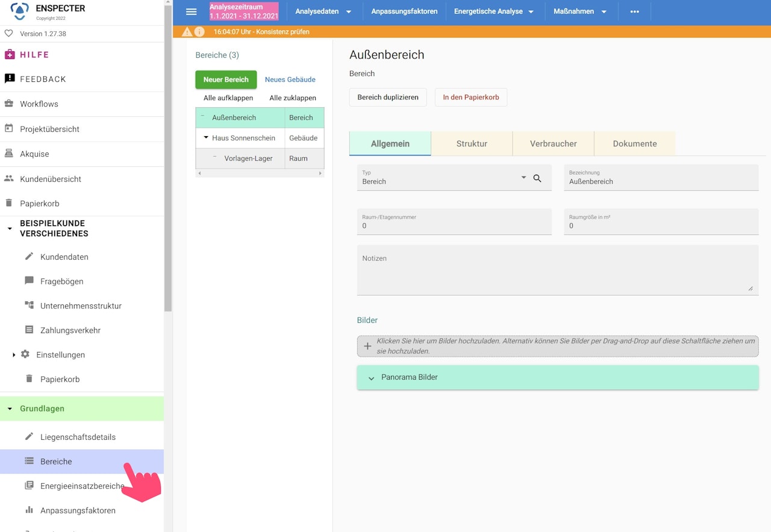This screenshot has width=771, height=532.
Task: Expand the Panorama Bilder section
Action: pos(558,377)
